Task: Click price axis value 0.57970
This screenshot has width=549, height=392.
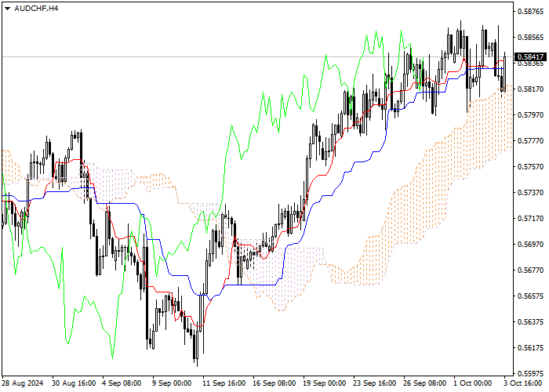Action: pyautogui.click(x=531, y=115)
